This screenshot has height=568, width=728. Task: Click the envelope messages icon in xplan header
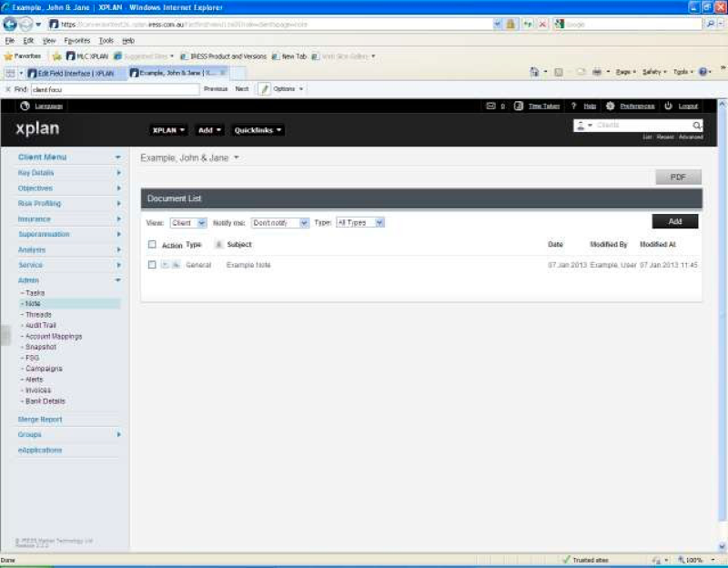click(490, 106)
